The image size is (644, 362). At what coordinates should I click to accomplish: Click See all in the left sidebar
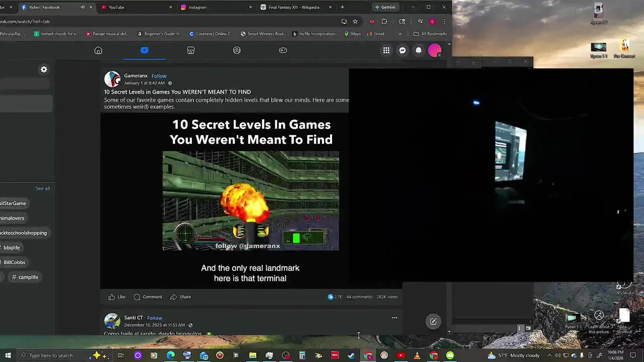click(x=43, y=188)
